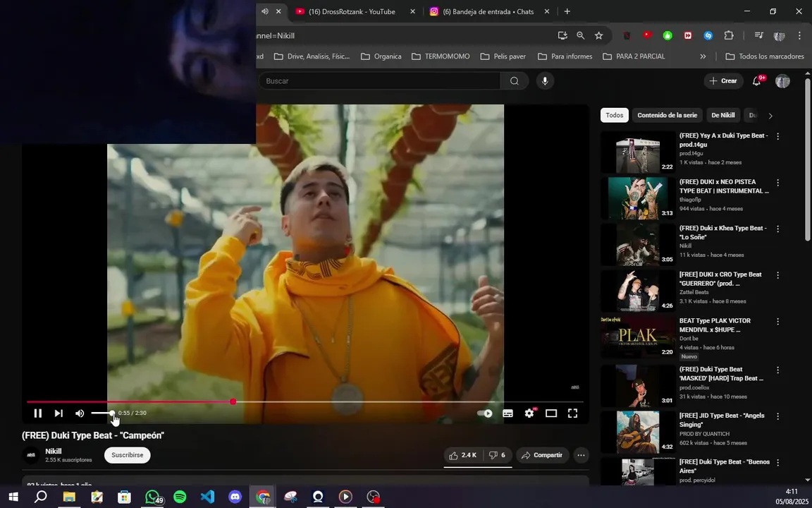This screenshot has height=508, width=812.
Task: Open Discord from the taskbar
Action: pos(235,497)
